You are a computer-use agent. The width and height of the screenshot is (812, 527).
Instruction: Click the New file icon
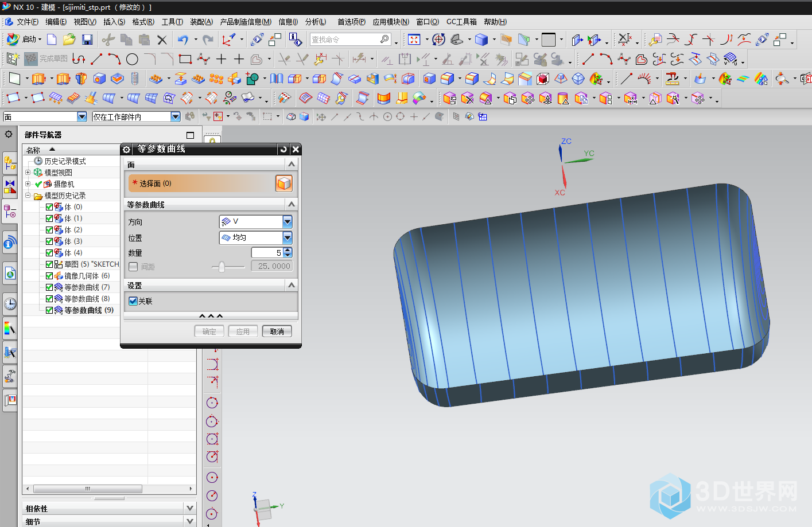pyautogui.click(x=52, y=39)
